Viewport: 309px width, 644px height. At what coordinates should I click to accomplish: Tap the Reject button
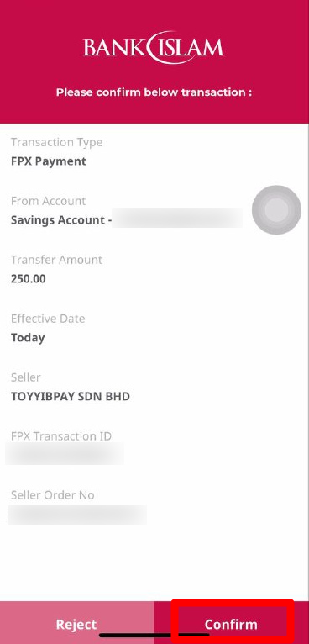[x=76, y=624]
